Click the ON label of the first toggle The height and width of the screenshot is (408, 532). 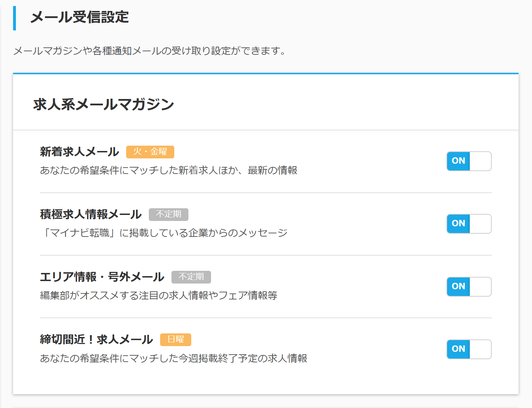(x=458, y=161)
